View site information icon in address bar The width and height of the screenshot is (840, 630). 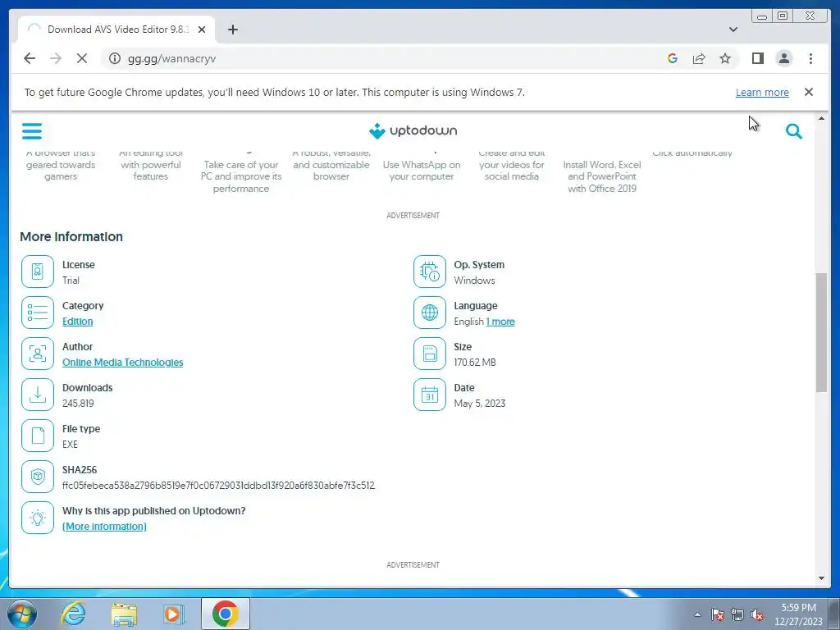tap(115, 58)
